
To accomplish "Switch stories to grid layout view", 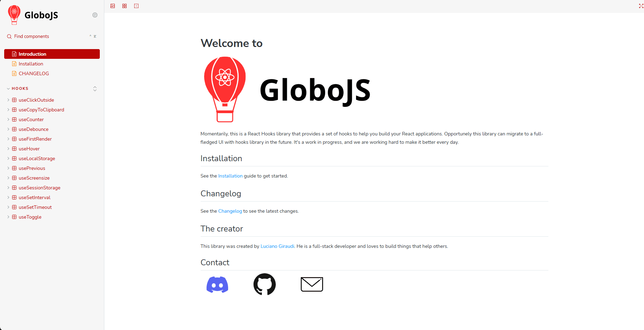I will (x=124, y=6).
